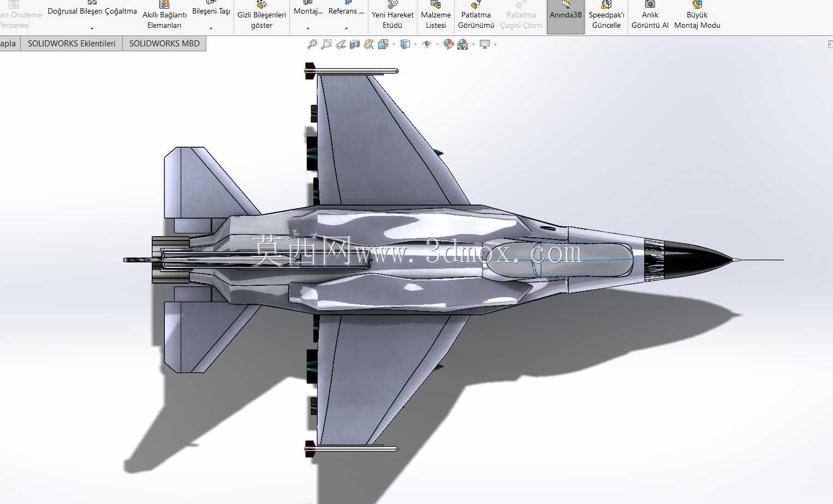Image resolution: width=833 pixels, height=504 pixels.
Task: Expand Montaj dropdown arrow
Action: tap(308, 28)
